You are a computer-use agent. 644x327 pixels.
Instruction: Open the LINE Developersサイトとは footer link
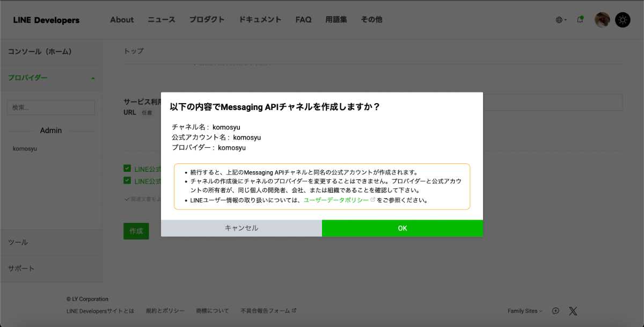(x=100, y=311)
